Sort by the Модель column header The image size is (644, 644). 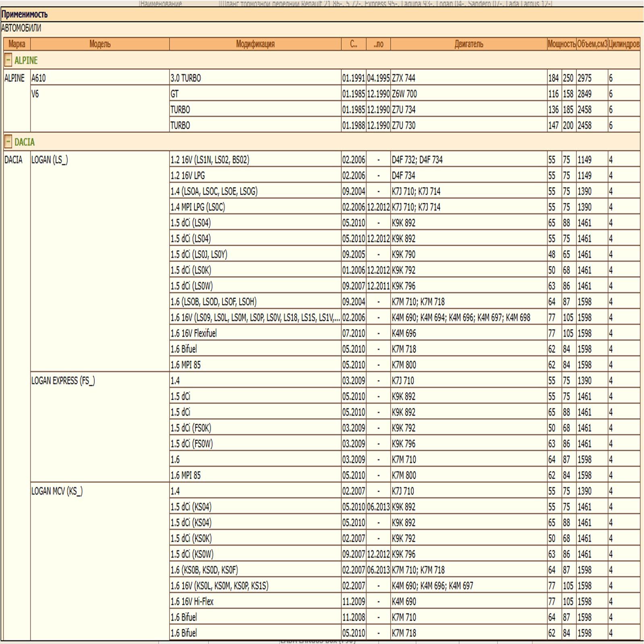coord(100,44)
